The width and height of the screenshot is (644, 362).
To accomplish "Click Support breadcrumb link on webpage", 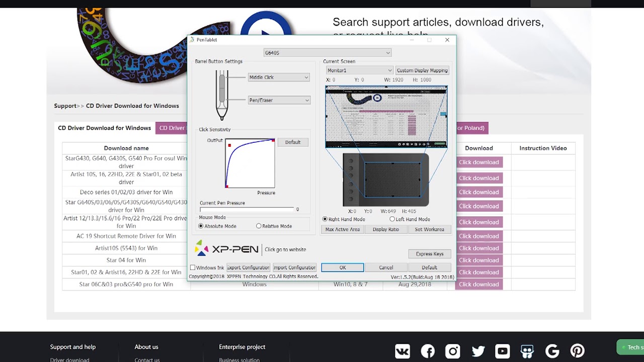I will tap(65, 106).
